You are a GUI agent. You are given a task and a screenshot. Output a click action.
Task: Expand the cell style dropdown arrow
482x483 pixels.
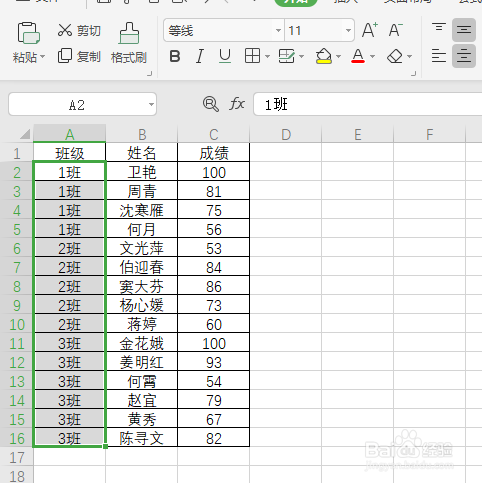(302, 56)
